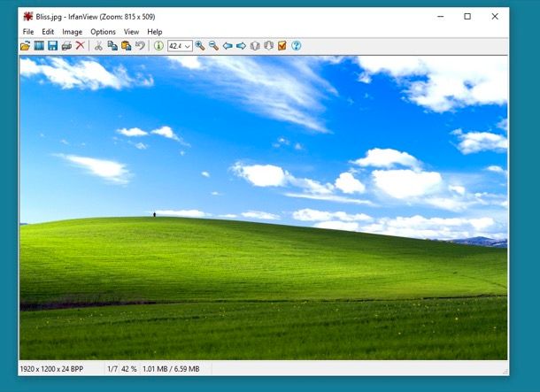The image size is (540, 392).
Task: Click the 42.4 zoom value field
Action: coord(176,46)
